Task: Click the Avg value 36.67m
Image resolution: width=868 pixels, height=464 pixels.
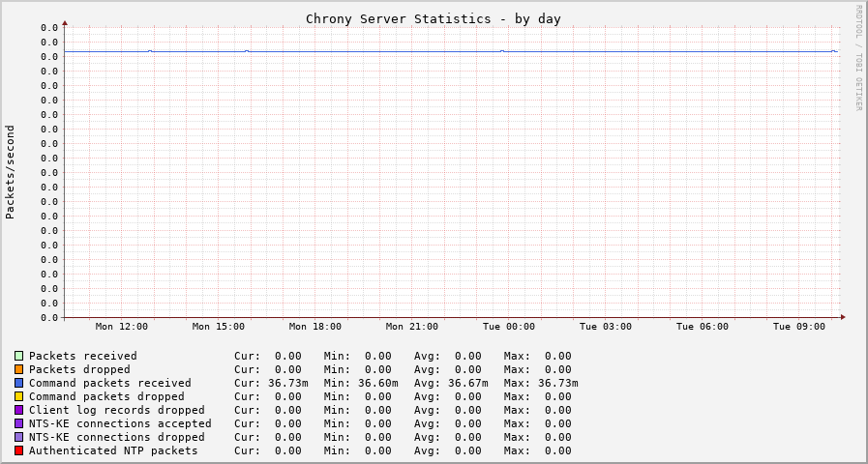Action: tap(468, 383)
